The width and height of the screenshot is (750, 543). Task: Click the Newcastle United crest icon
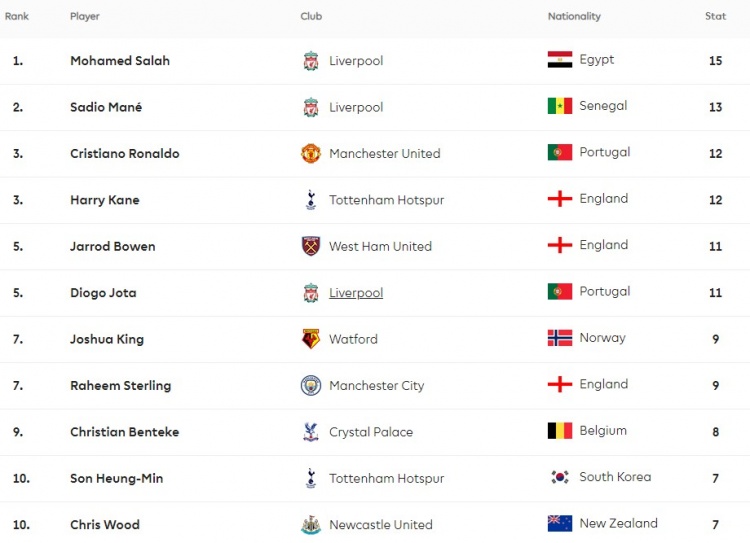[311, 525]
